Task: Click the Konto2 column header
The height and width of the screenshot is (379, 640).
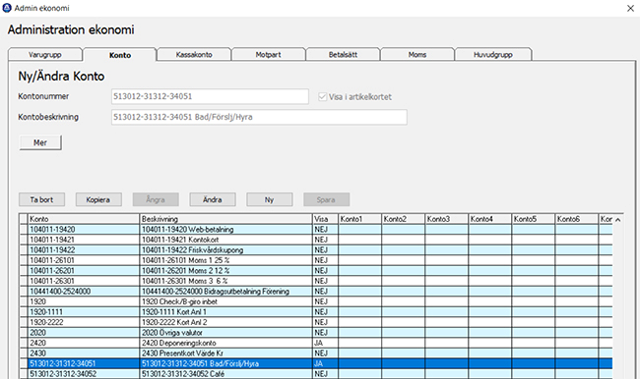Action: coord(403,219)
